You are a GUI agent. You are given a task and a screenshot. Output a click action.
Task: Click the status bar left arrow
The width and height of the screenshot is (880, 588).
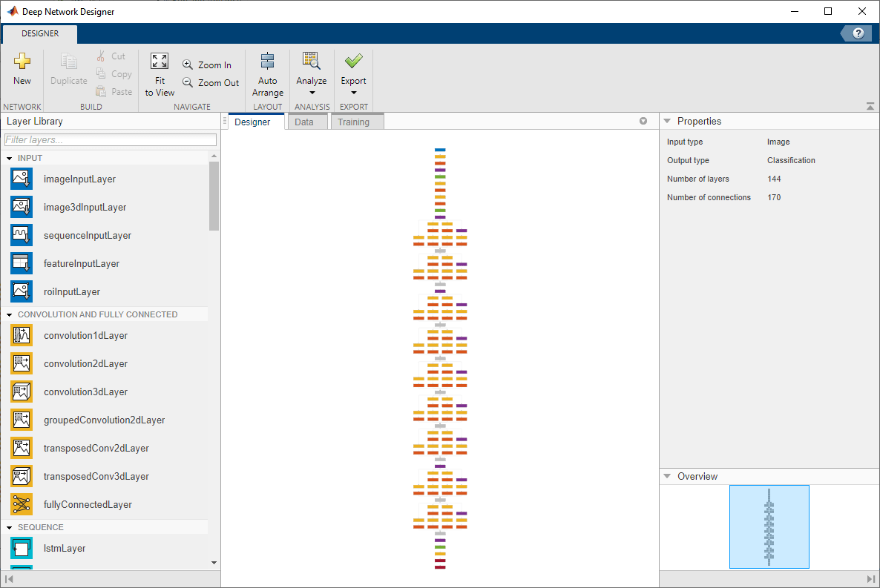tap(9, 579)
